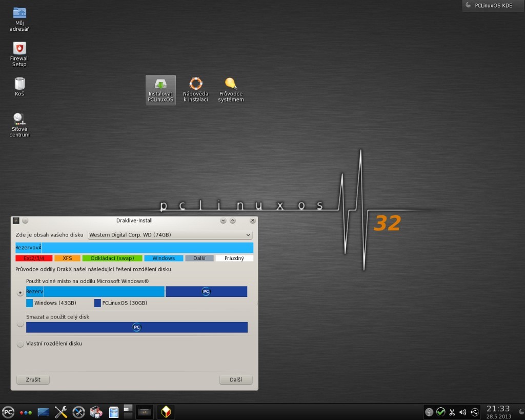Expand the Western Digital Corp. WD disk dropdown
Screen dimensions: 525x420
[170, 235]
